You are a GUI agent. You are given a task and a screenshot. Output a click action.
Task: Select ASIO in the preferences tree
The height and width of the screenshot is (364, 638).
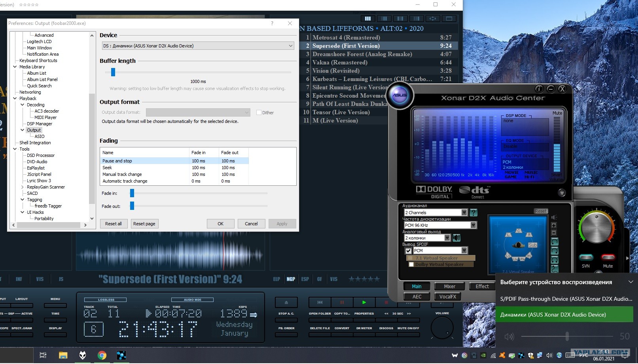tap(40, 136)
